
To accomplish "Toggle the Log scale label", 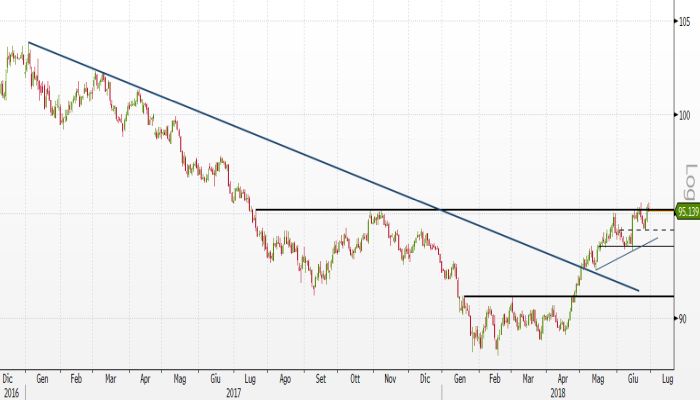I will [688, 181].
